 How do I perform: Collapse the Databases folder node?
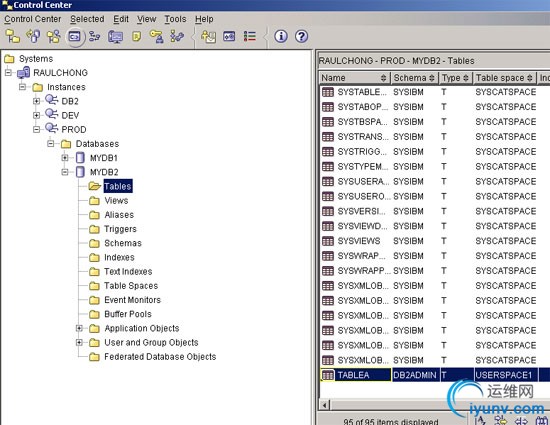pyautogui.click(x=51, y=143)
